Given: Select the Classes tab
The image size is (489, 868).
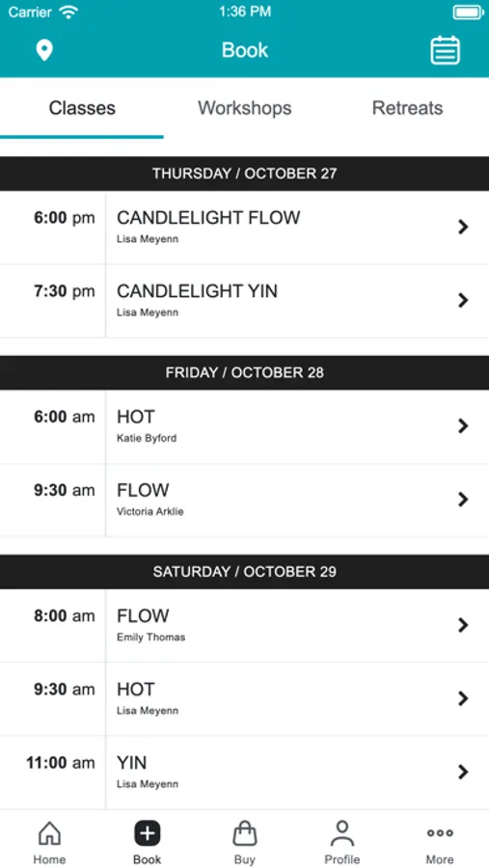Looking at the screenshot, I should 82,108.
